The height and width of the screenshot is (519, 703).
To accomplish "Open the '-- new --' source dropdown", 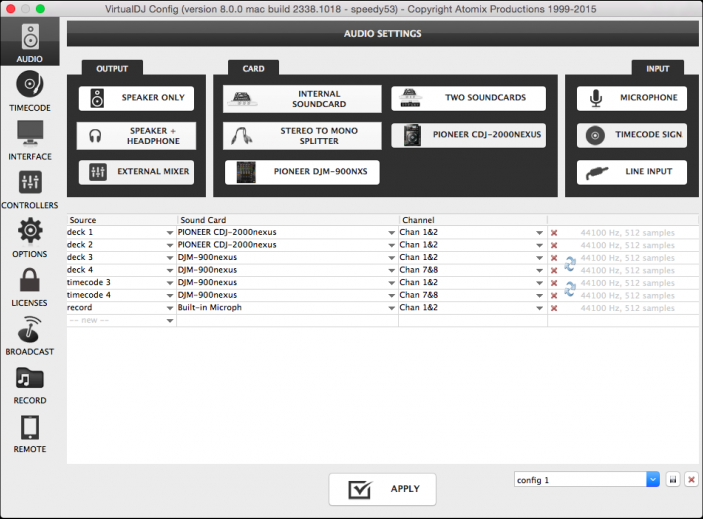I will coord(169,320).
